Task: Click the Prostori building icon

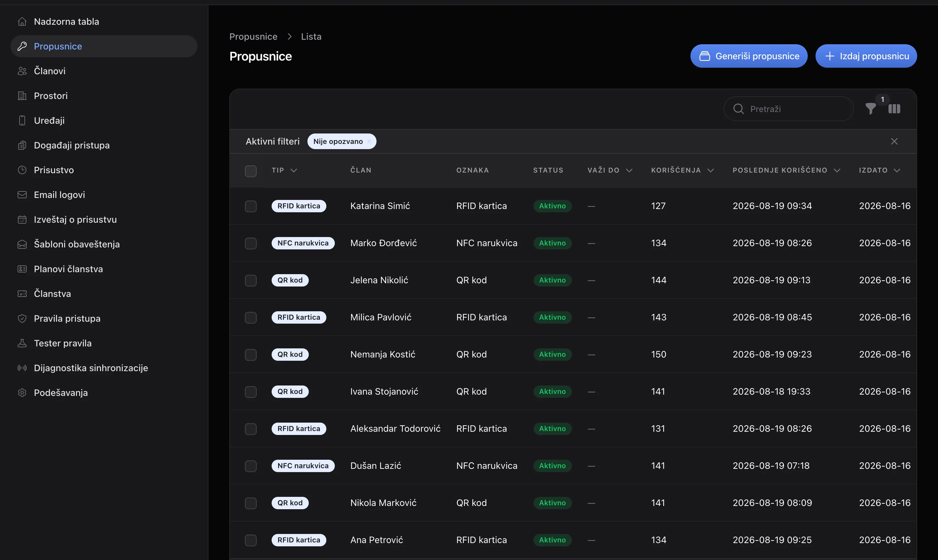Action: tap(22, 96)
